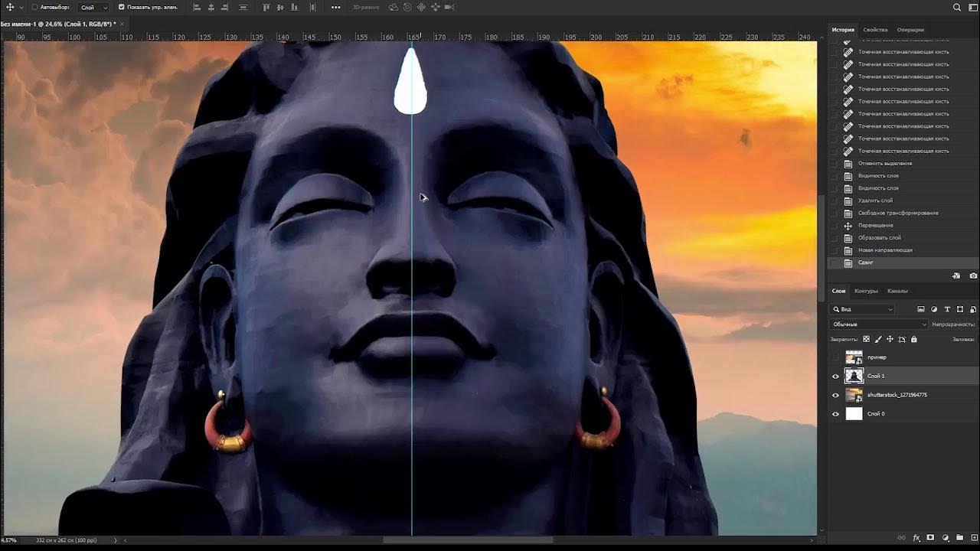The height and width of the screenshot is (551, 980).
Task: Open the search icon at top right
Action: point(957,7)
